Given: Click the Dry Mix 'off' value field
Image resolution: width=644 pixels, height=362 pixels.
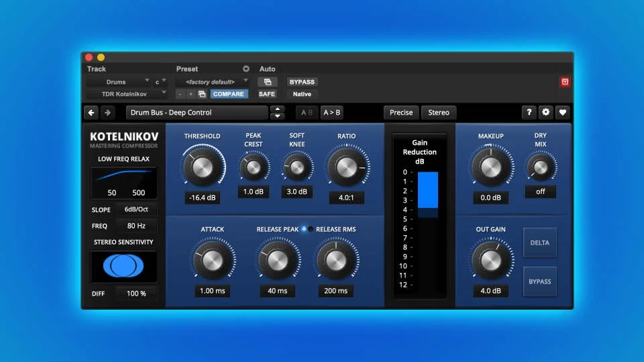Looking at the screenshot, I should 541,192.
